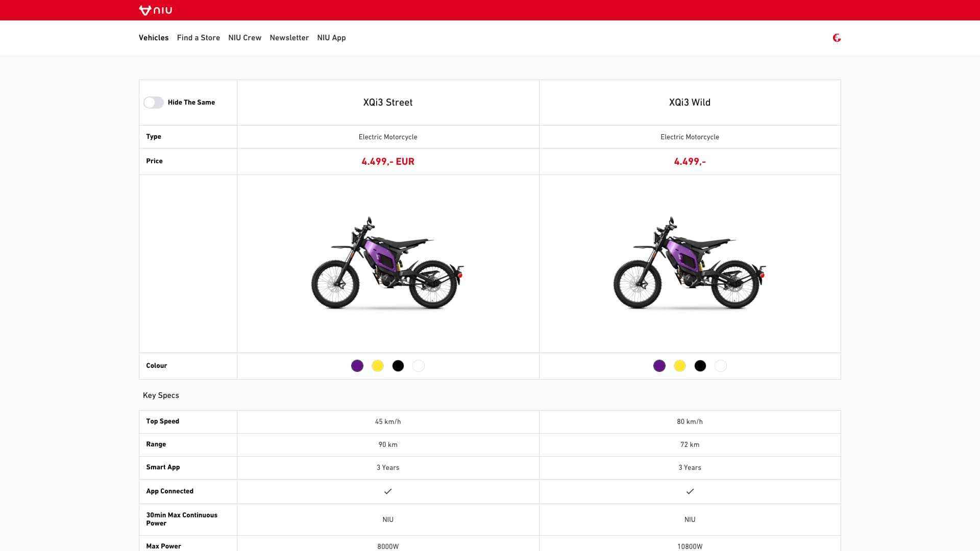Select purple colour for XQi3 Street

coord(357,366)
